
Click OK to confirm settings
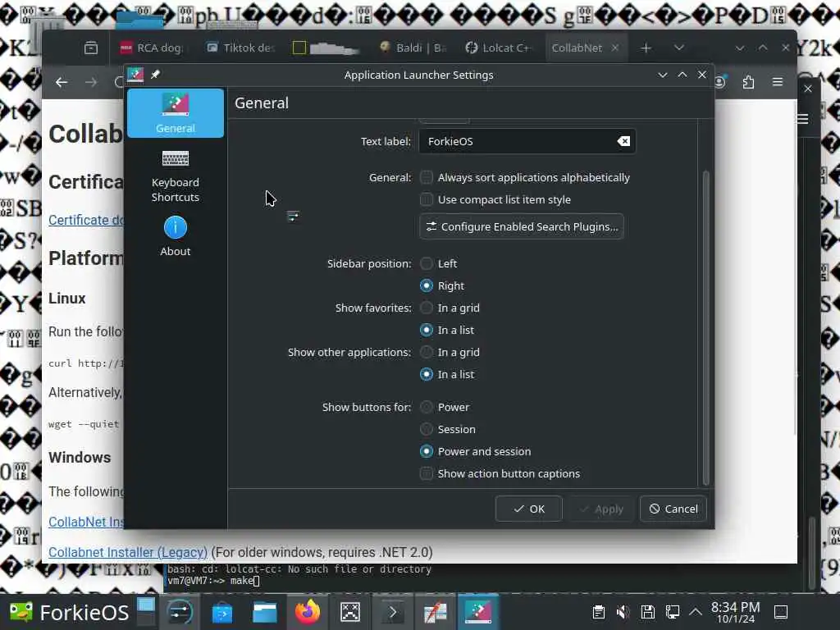[x=529, y=509]
